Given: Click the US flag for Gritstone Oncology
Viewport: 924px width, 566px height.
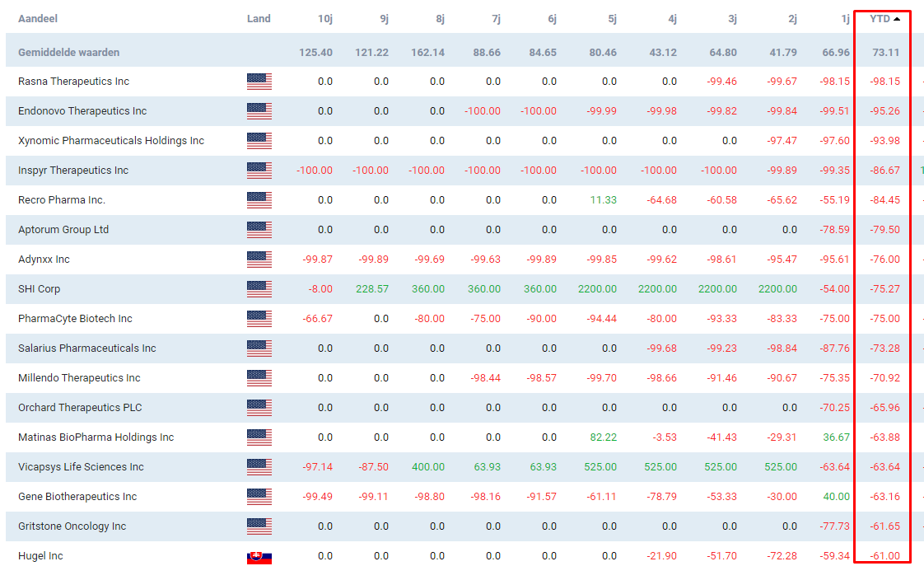Looking at the screenshot, I should [259, 526].
